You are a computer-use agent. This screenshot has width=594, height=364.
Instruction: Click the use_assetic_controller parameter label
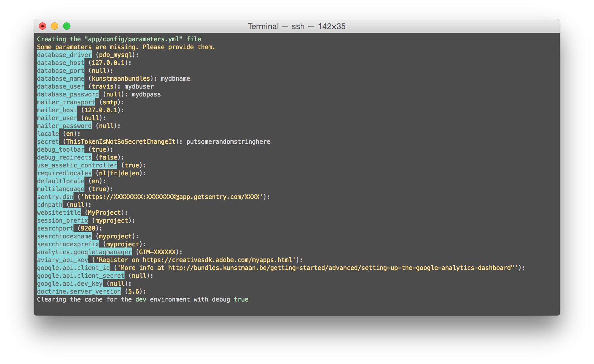[x=77, y=165]
